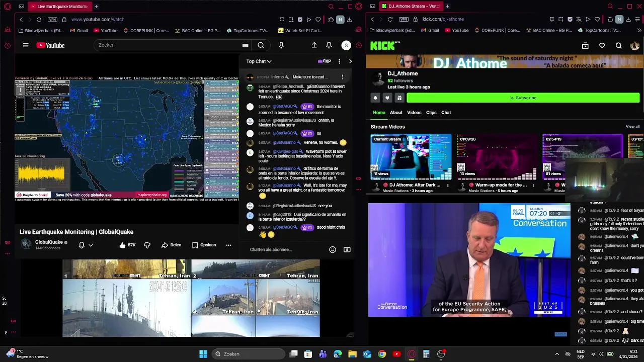
Task: Select Kick channel Home tab
Action: coord(379,113)
